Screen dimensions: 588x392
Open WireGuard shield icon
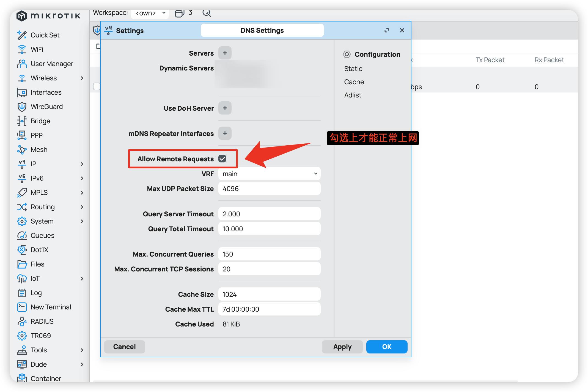(22, 107)
